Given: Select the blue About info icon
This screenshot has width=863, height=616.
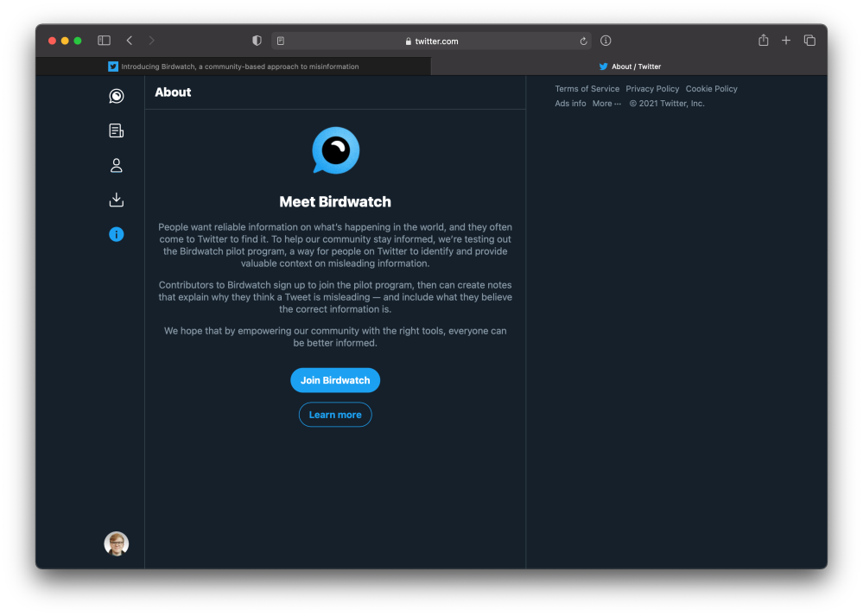Looking at the screenshot, I should [x=117, y=234].
